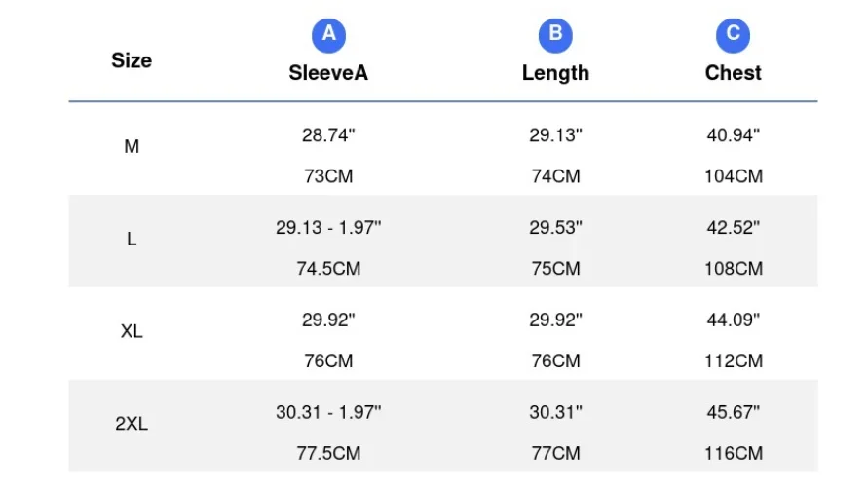Click the 29.13" length value for M
Screen dimensions: 868x490
[555, 135]
